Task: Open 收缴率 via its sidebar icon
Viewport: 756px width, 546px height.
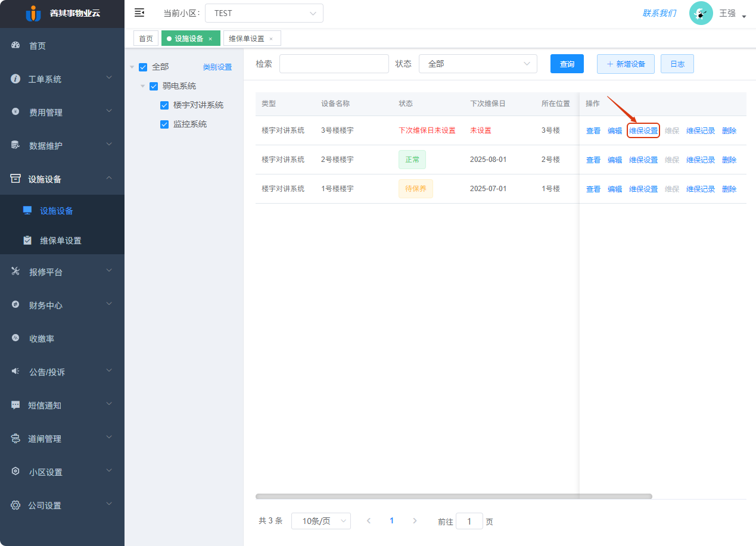Action: click(x=15, y=338)
